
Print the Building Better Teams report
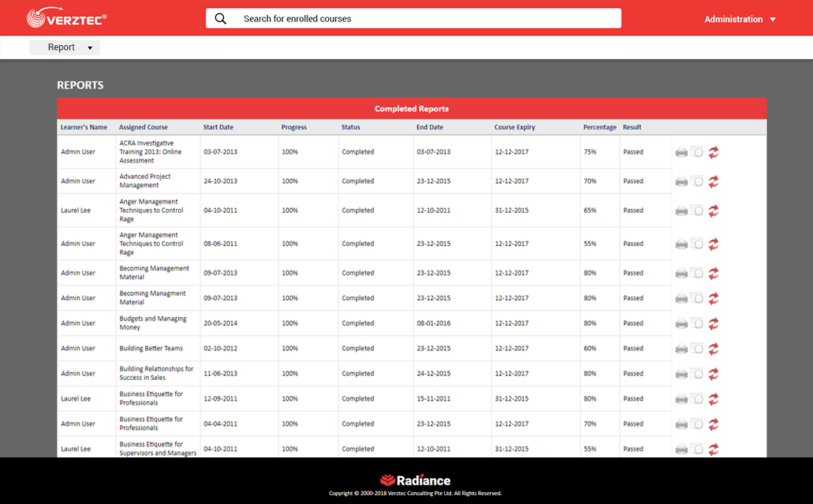(681, 349)
